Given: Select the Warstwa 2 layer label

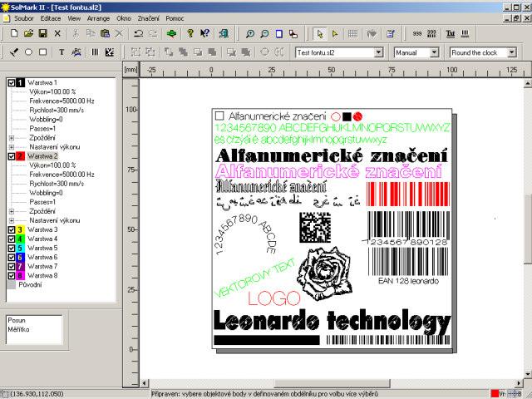Looking at the screenshot, I should (42, 156).
